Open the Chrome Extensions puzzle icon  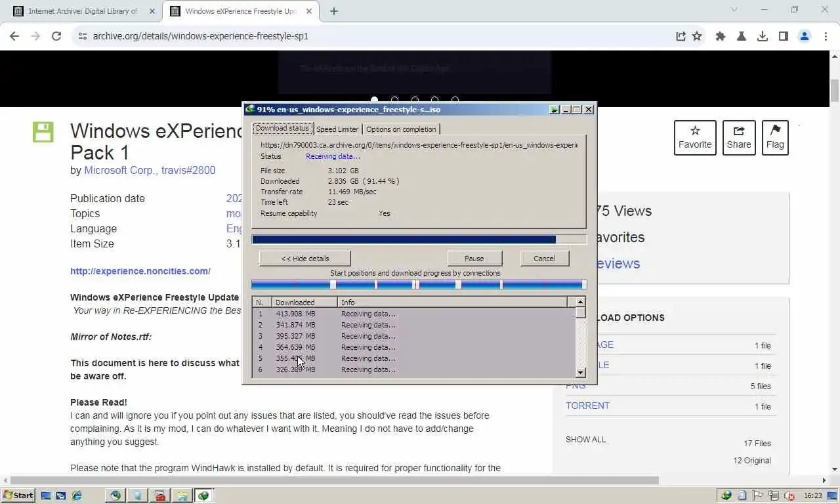tap(721, 36)
